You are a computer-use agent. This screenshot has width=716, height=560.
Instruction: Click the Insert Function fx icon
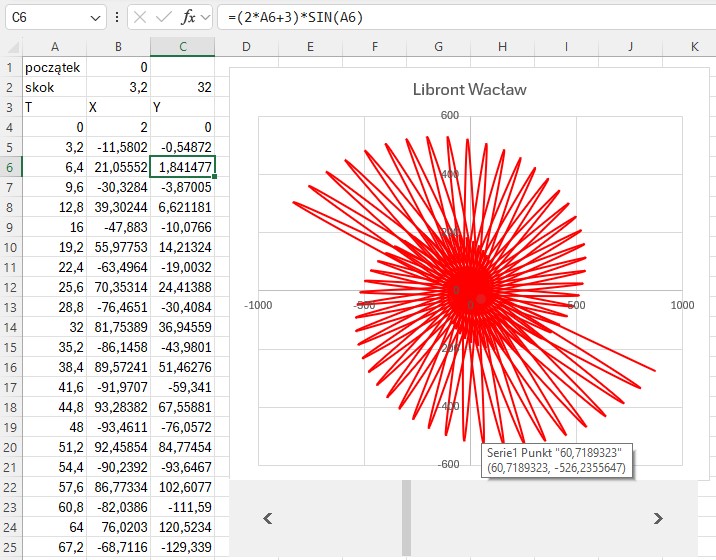tap(188, 18)
